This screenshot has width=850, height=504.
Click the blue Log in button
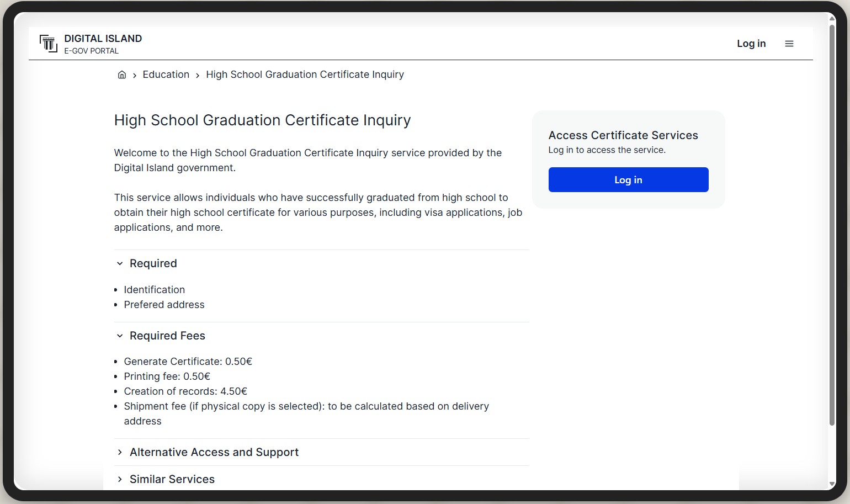628,180
